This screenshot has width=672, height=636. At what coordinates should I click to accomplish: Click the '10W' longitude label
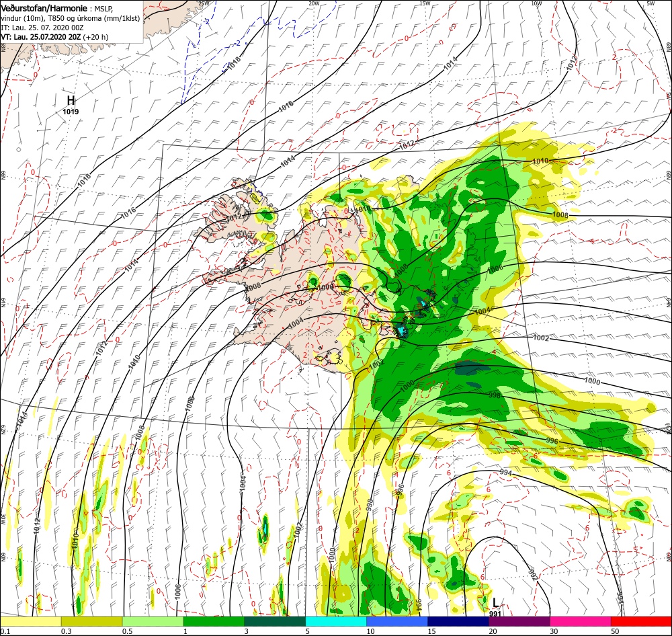(x=536, y=3)
